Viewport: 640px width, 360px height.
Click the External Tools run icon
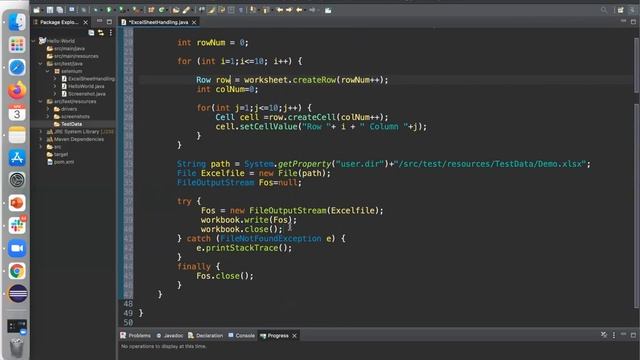coord(135,10)
